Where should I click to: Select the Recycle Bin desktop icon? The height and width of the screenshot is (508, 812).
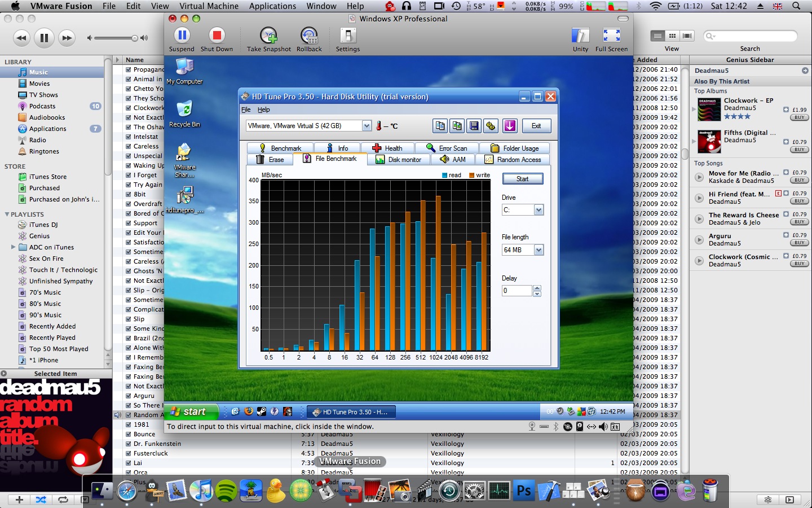click(x=184, y=113)
